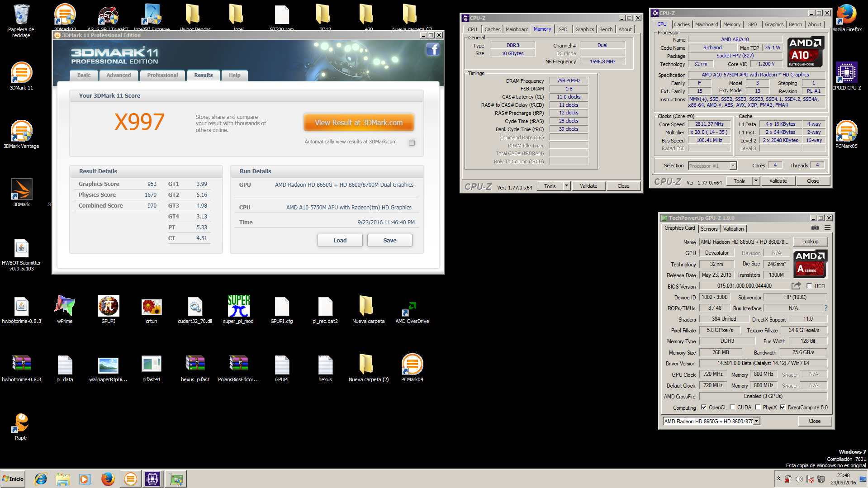Open the crtun desktop icon
Viewport: 868px width, 488px height.
click(152, 309)
